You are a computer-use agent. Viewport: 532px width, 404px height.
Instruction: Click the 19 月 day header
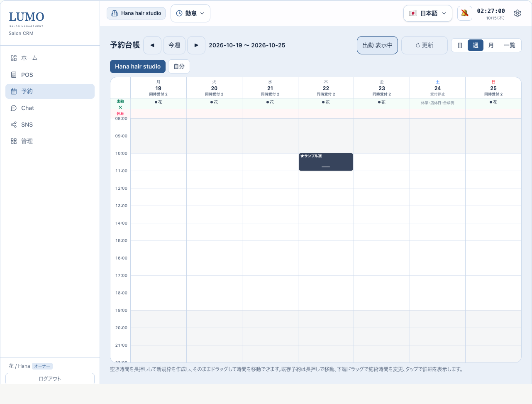(x=159, y=88)
